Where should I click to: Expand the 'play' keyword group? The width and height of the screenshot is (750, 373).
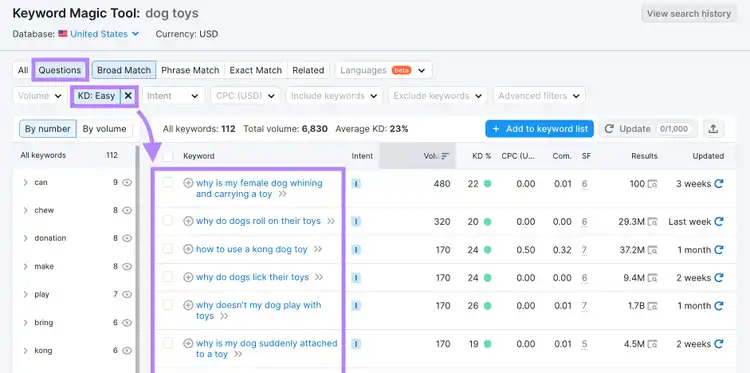[26, 295]
